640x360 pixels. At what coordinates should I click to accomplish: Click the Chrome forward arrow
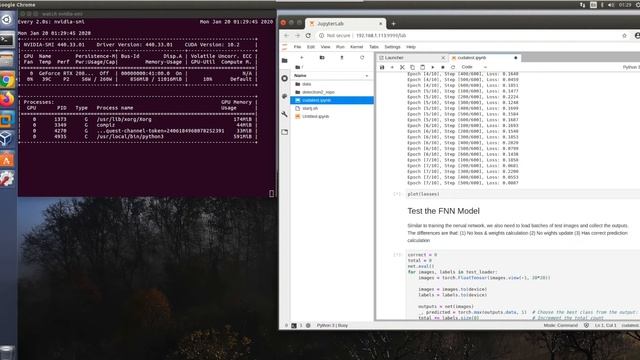297,36
